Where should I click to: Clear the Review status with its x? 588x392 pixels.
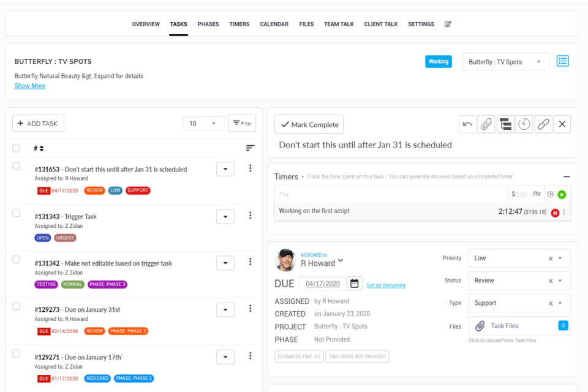click(551, 281)
